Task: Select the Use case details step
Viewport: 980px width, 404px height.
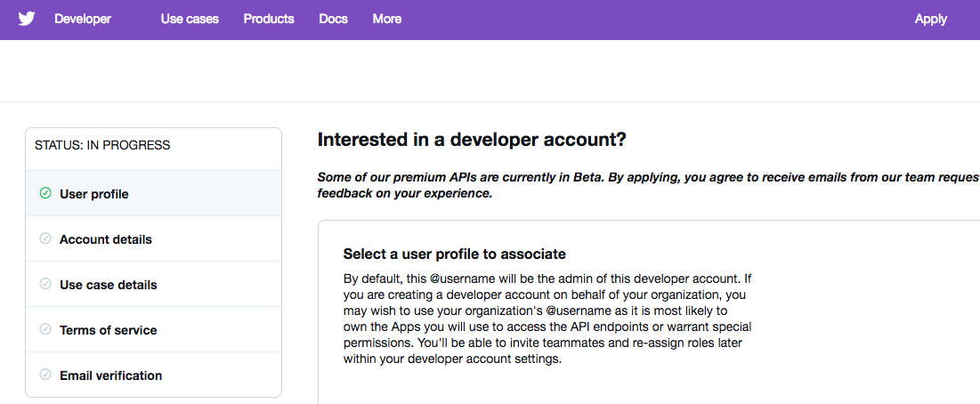Action: click(x=154, y=284)
